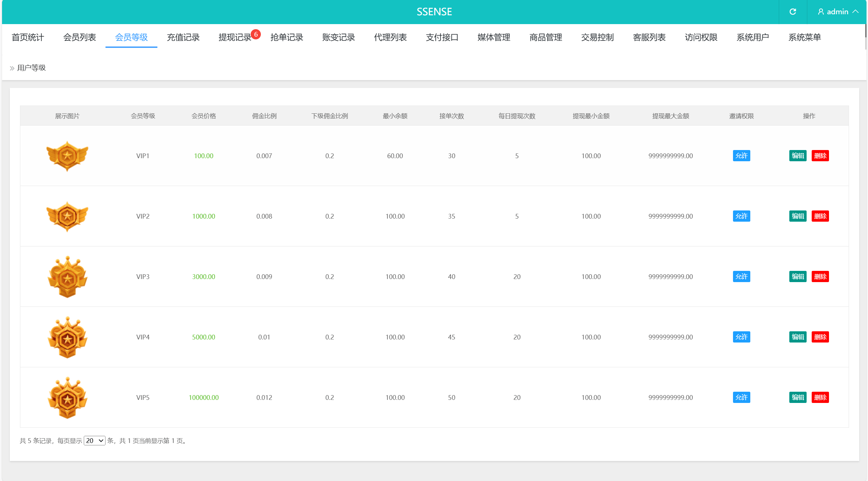Click the VIP5 badge image
The width and height of the screenshot is (868, 481).
coord(67,397)
